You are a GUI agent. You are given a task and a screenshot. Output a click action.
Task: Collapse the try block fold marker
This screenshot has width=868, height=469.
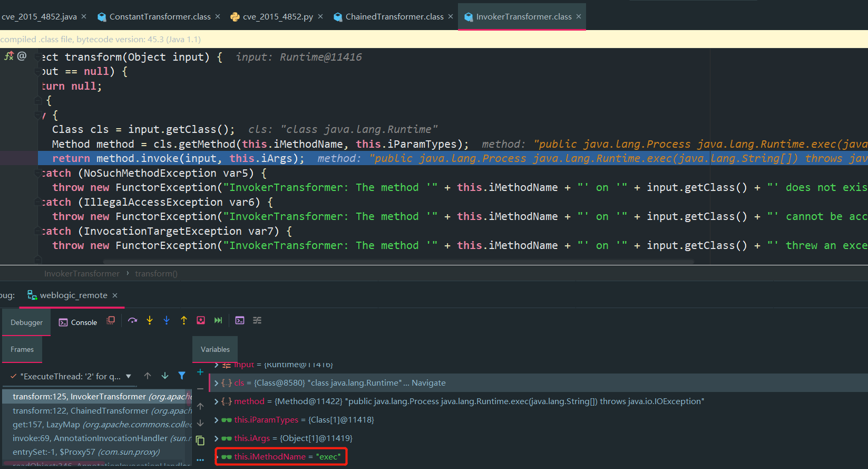tap(38, 114)
